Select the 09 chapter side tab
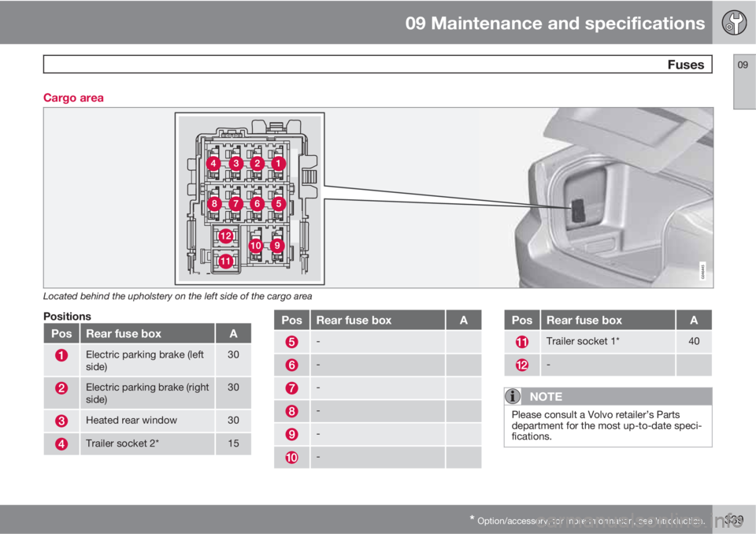 tap(744, 82)
